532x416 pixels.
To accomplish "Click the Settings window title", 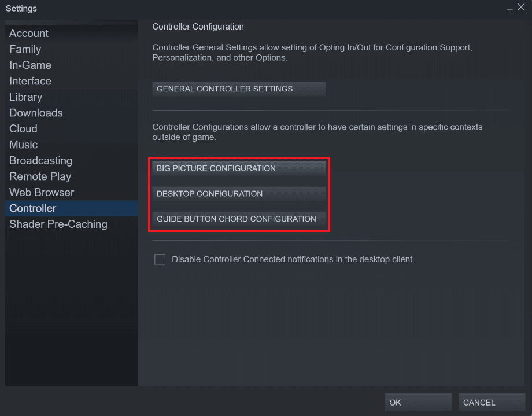I will pyautogui.click(x=21, y=9).
